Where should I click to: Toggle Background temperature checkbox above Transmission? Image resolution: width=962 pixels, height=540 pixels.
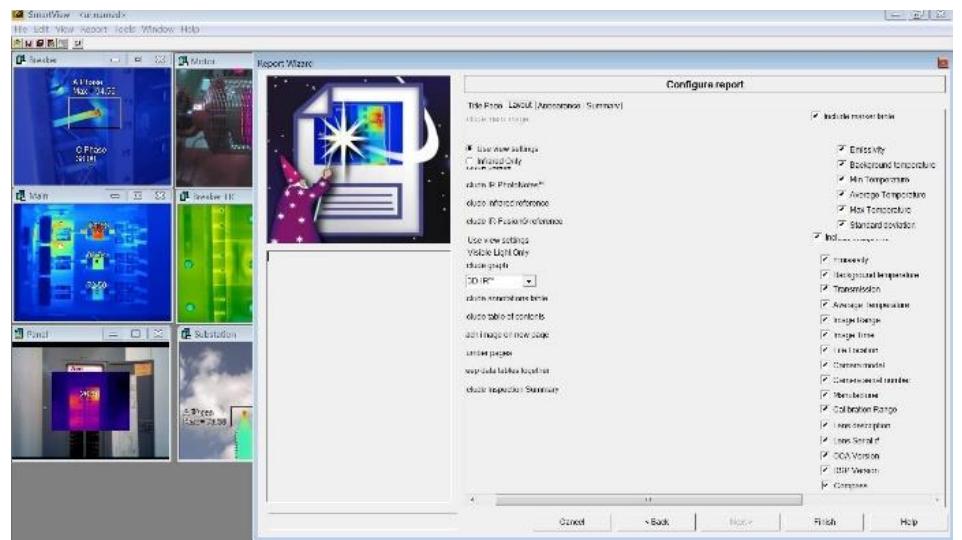[x=825, y=274]
